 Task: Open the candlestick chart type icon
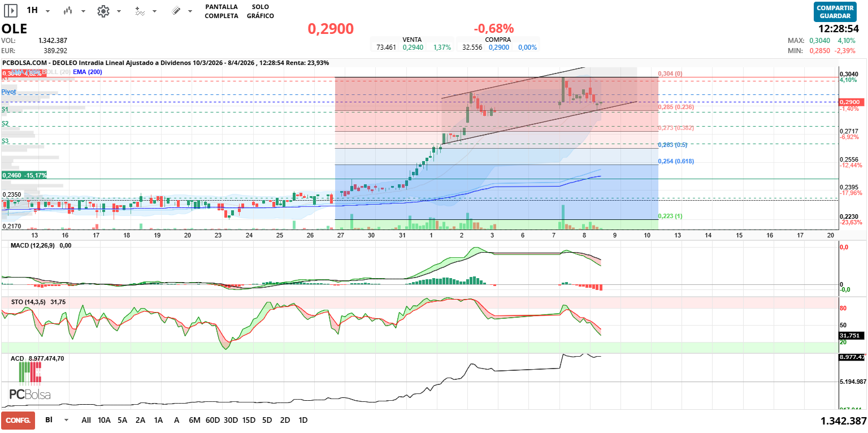[x=68, y=11]
